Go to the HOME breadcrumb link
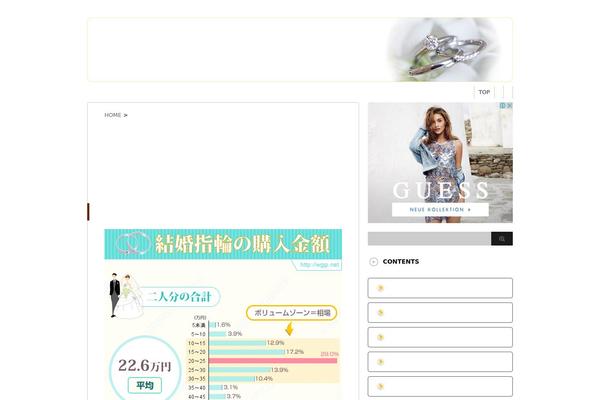600x400 pixels. (x=112, y=115)
